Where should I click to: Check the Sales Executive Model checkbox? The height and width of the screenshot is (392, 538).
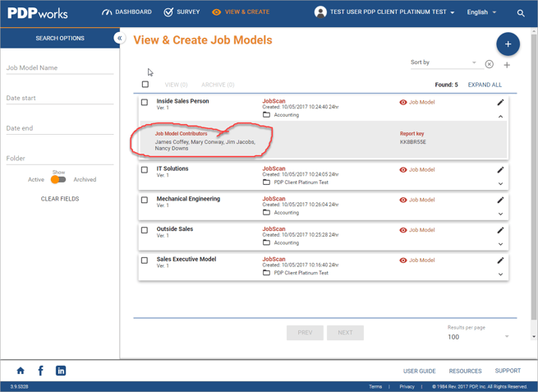tap(145, 261)
